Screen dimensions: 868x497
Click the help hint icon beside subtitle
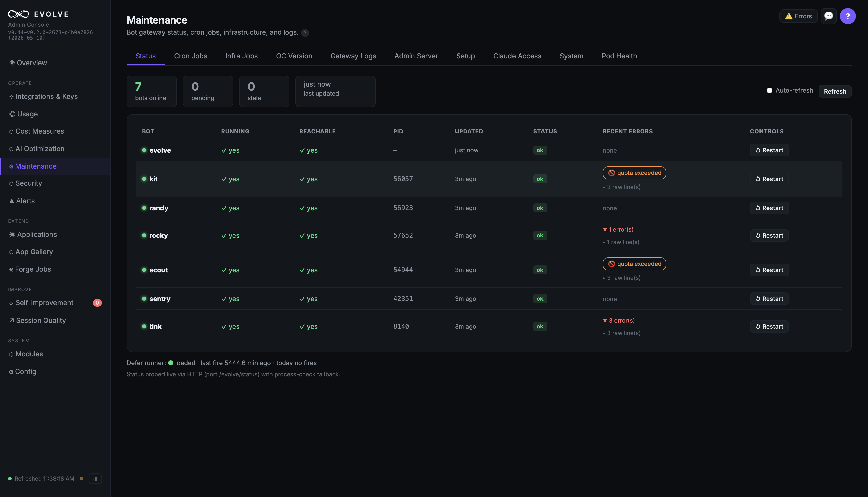(305, 33)
